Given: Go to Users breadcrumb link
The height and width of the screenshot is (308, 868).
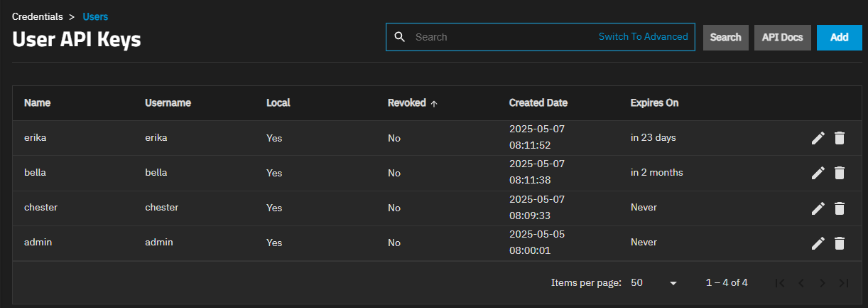Looking at the screenshot, I should pyautogui.click(x=96, y=16).
